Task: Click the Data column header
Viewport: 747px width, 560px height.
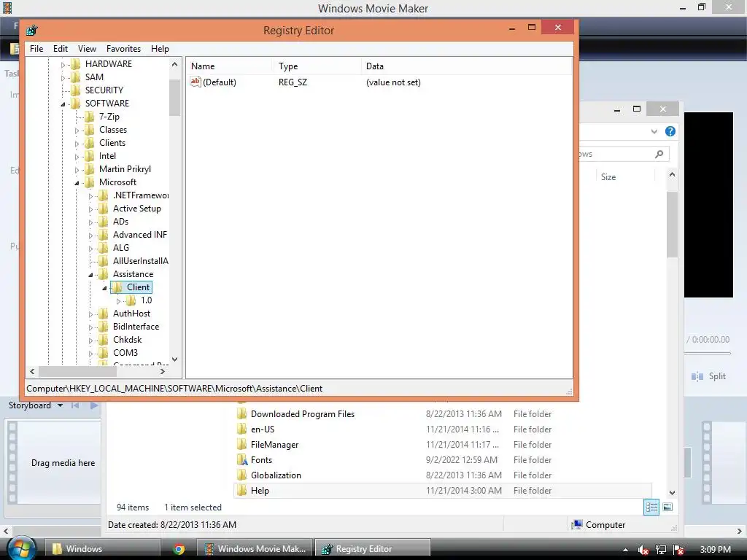Action: coord(466,66)
